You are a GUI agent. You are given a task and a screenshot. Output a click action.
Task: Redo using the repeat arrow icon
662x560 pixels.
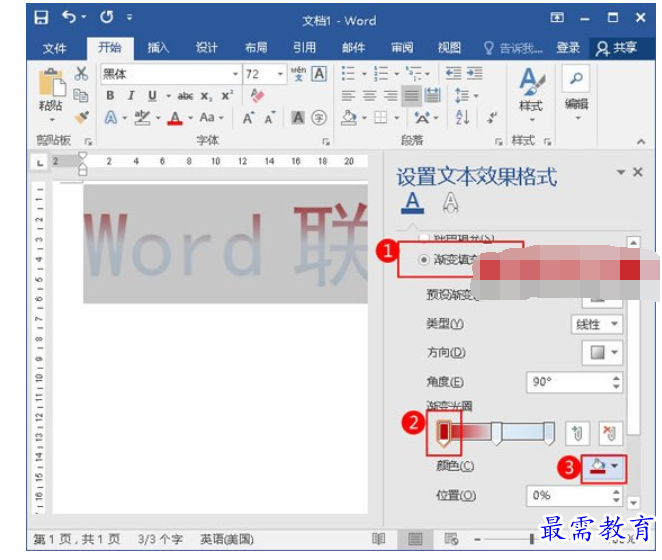(x=106, y=17)
